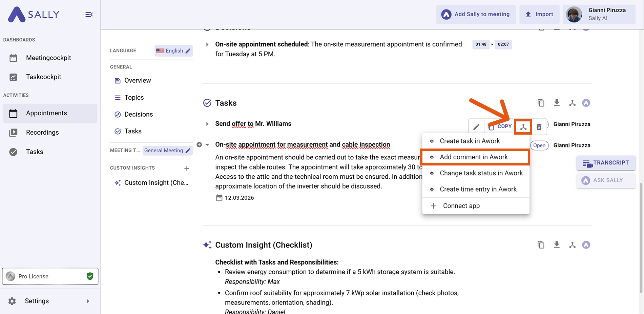644x314 pixels.
Task: Toggle the Open status on the on-site task
Action: point(539,145)
